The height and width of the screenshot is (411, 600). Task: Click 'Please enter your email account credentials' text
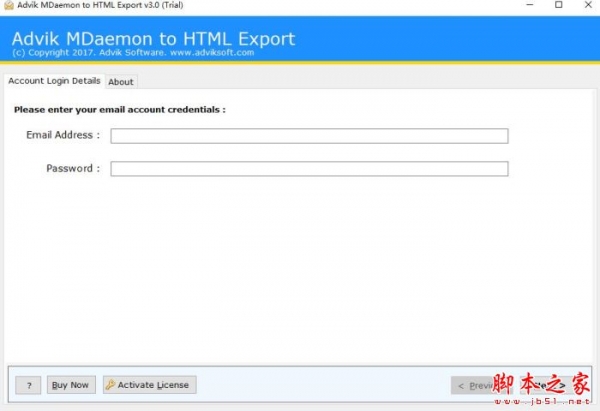120,110
